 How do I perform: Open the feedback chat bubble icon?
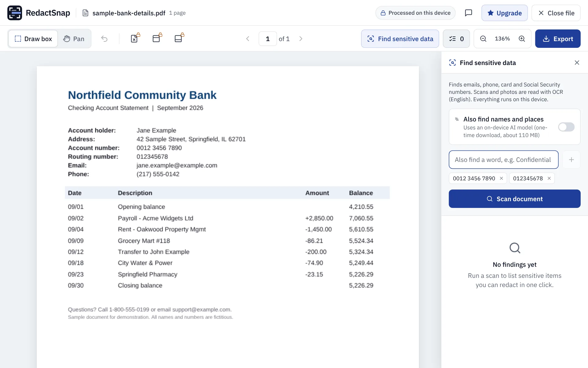pyautogui.click(x=468, y=13)
